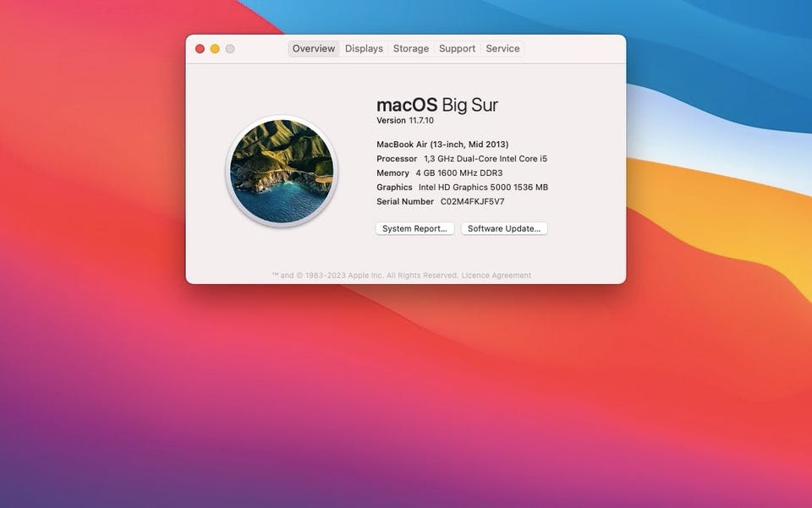Open the Licence Agreement link
Viewport: 812px width, 508px height.
pos(497,276)
